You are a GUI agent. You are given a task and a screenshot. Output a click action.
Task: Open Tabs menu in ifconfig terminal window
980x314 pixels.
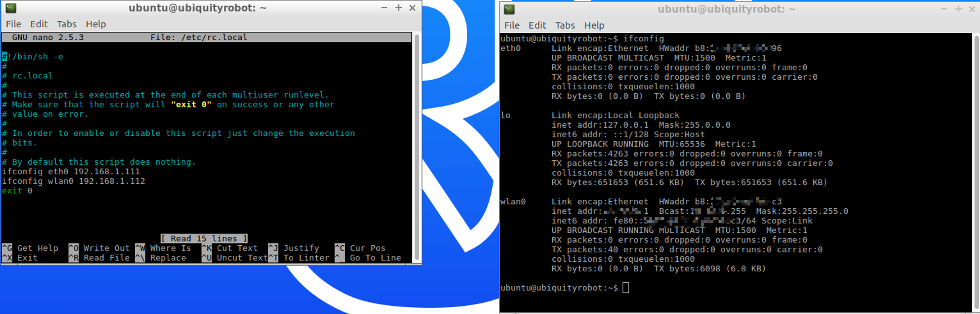[x=565, y=25]
